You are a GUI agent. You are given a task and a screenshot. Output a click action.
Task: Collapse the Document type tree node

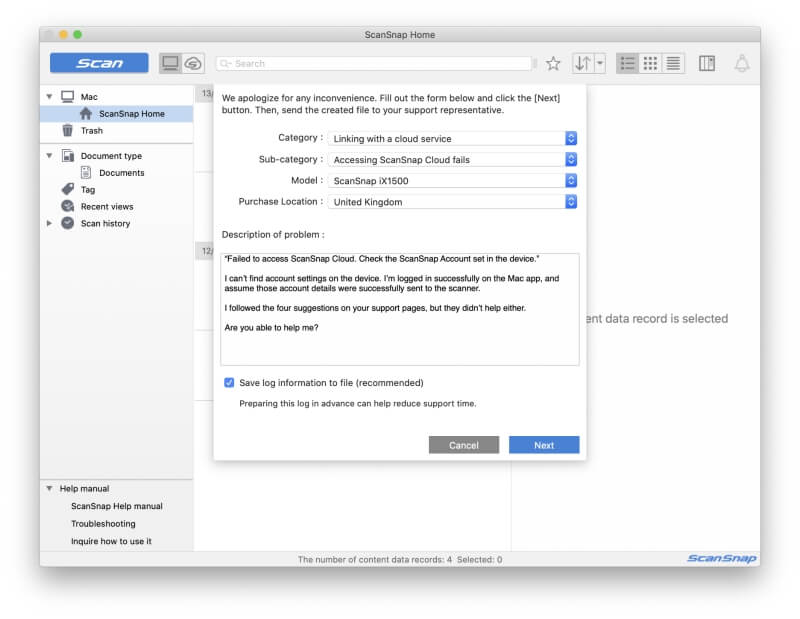coord(49,156)
